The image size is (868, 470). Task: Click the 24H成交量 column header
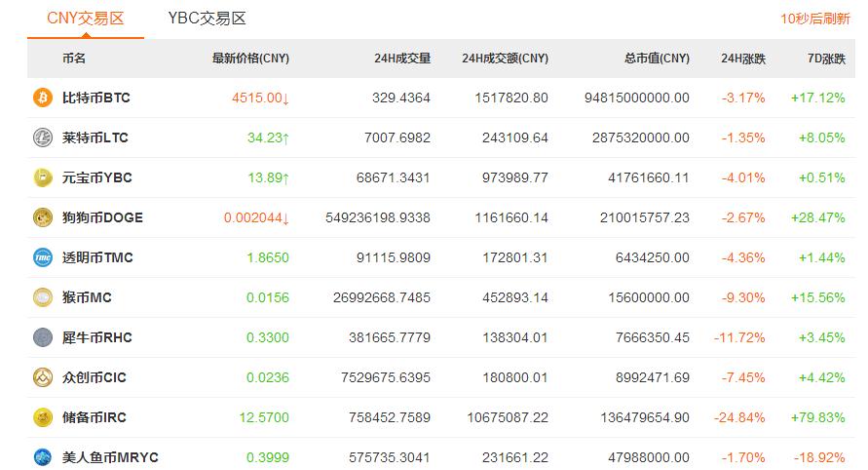tap(402, 59)
